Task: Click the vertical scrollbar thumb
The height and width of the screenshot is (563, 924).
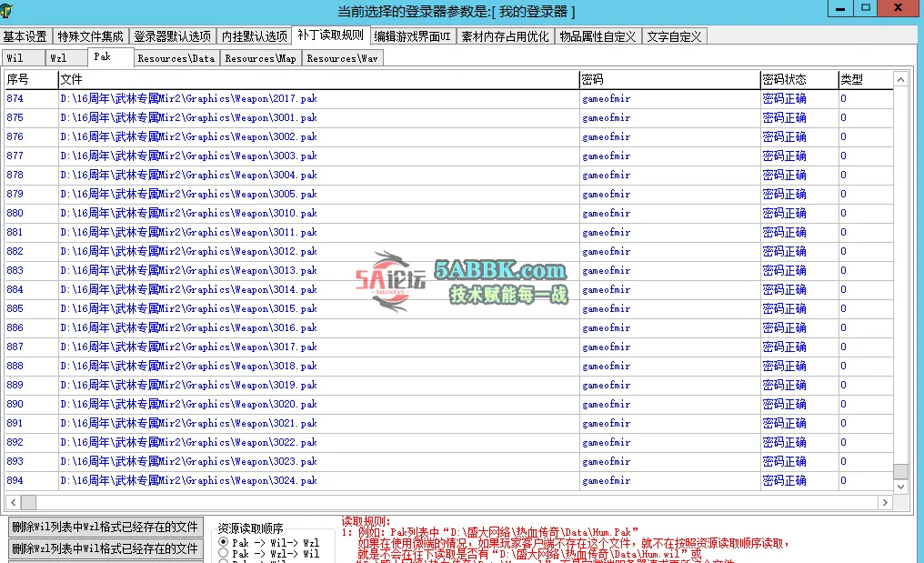Action: click(900, 472)
